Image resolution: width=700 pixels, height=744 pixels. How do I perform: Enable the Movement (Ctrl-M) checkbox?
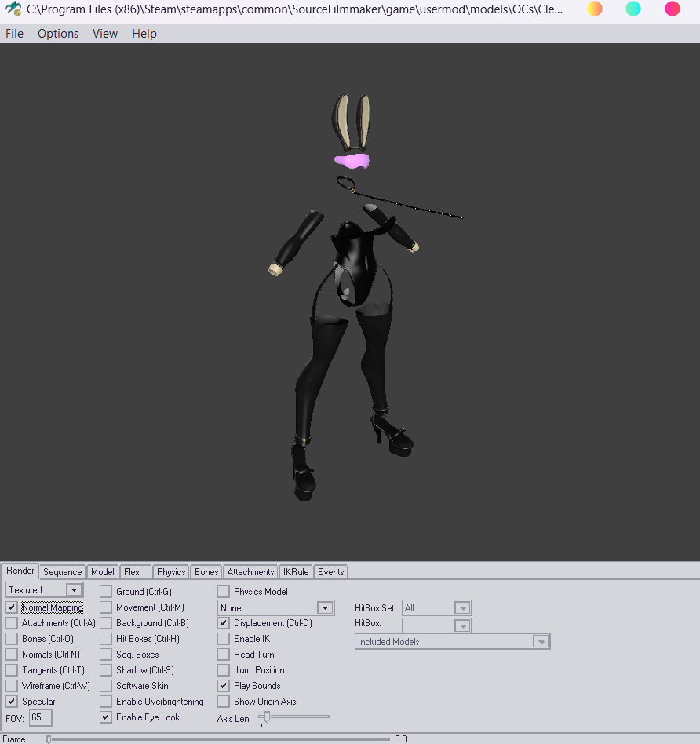tap(106, 607)
